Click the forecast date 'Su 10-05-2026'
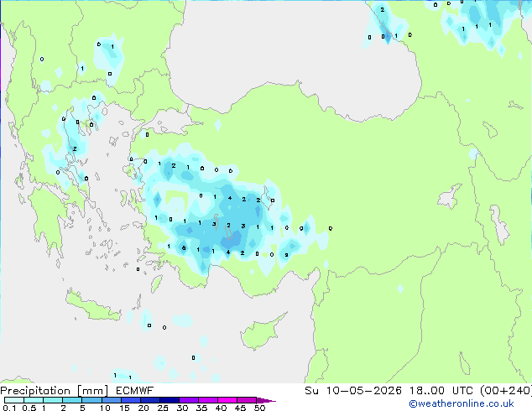 (353, 391)
